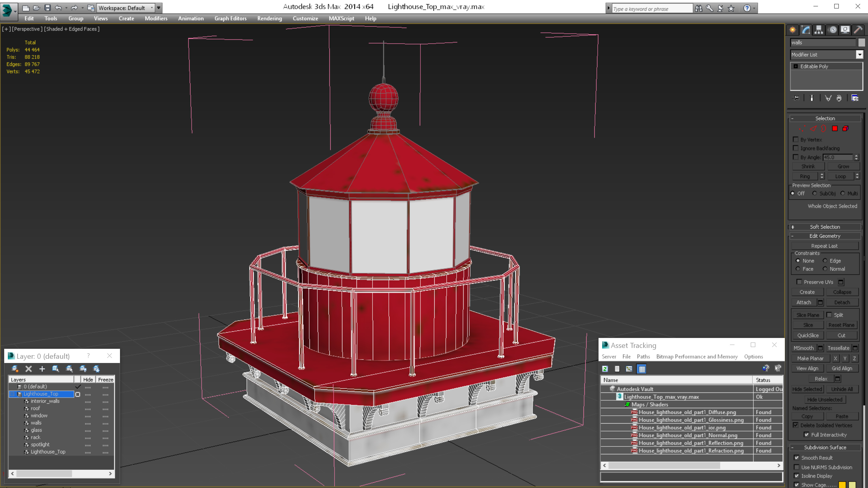Open the Graph Editors menu
The height and width of the screenshot is (488, 868).
point(231,18)
